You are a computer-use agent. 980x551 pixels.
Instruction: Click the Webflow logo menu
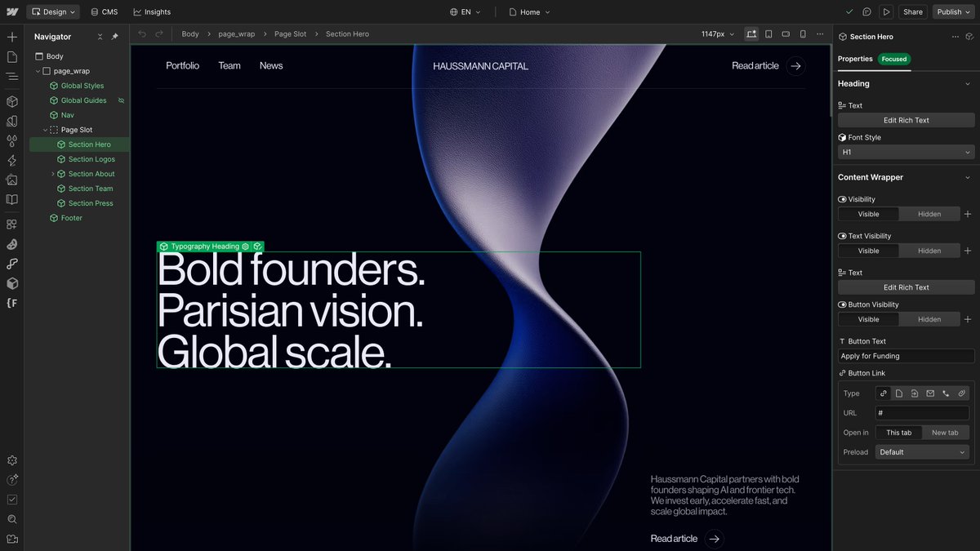tap(11, 11)
